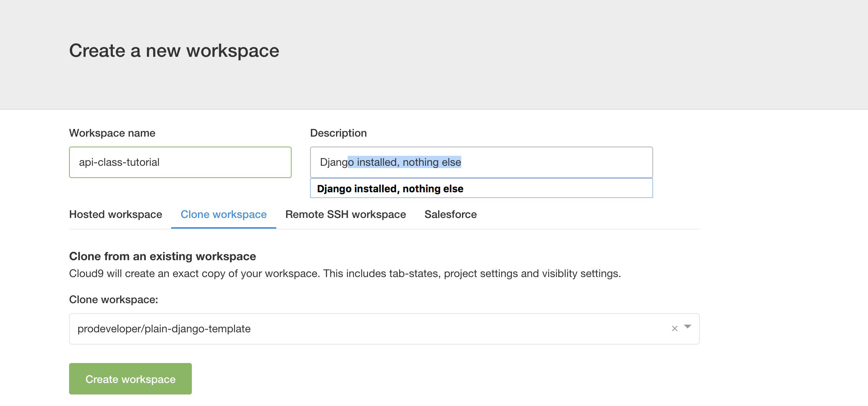Image resolution: width=868 pixels, height=406 pixels.
Task: Expand the Clone workspace dropdown arrow
Action: click(x=688, y=327)
